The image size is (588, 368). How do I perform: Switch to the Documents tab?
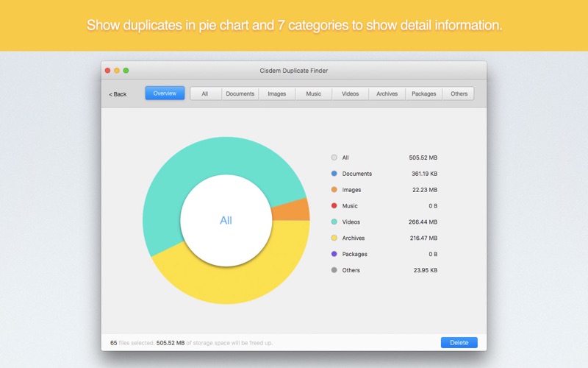tap(240, 94)
